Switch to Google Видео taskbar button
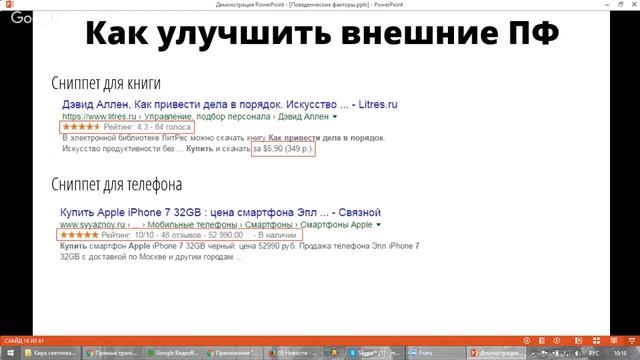This screenshot has height=360, width=640. point(173,353)
